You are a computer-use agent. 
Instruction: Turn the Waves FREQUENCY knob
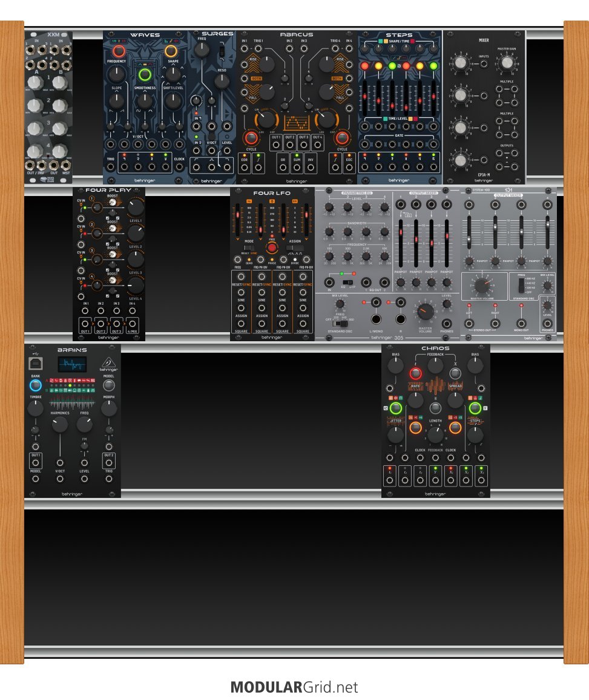[116, 74]
